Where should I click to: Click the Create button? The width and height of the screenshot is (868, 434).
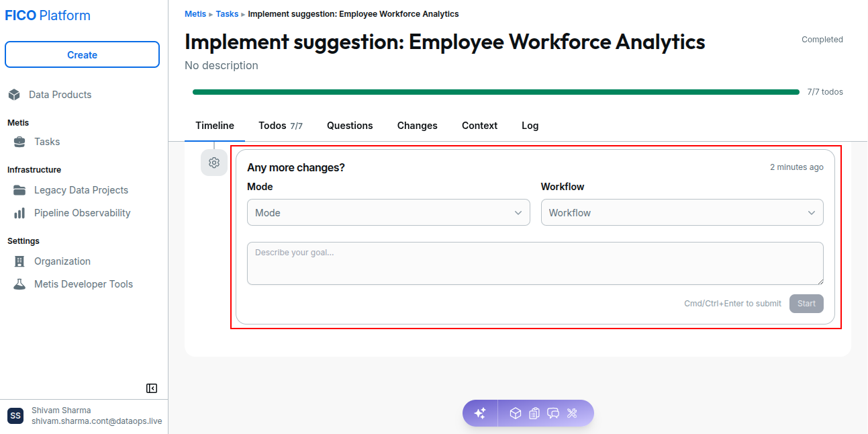coord(82,55)
